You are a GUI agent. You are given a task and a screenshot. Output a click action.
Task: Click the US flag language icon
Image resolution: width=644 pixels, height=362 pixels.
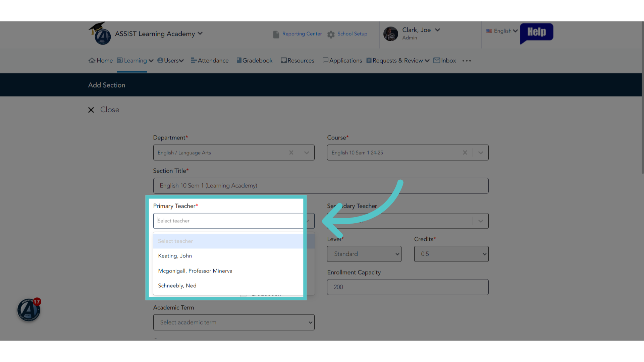(x=489, y=31)
